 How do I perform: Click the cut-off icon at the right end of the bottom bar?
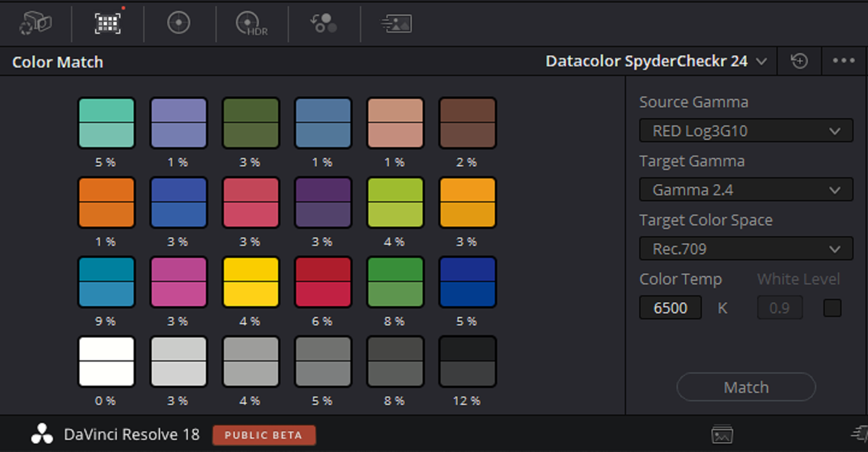pos(860,433)
